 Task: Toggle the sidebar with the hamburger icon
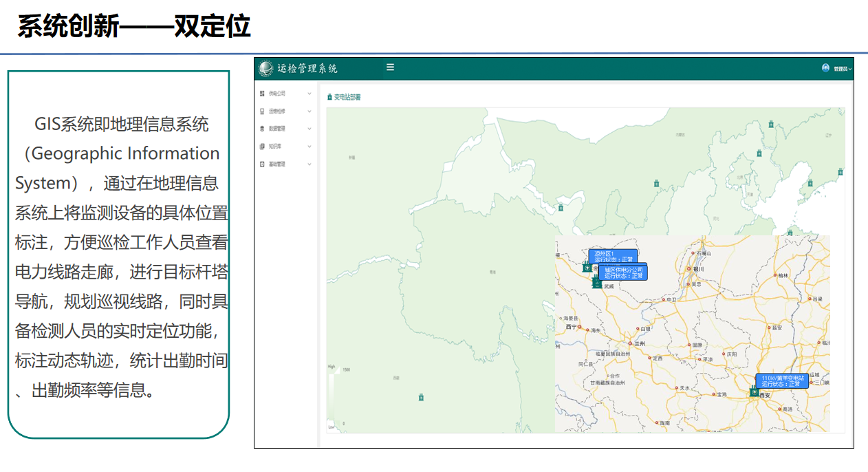coord(390,67)
